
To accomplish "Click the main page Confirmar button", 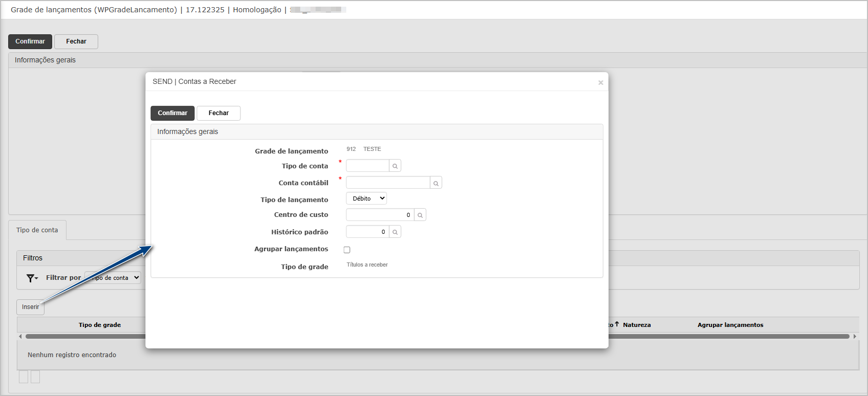I will [x=30, y=41].
